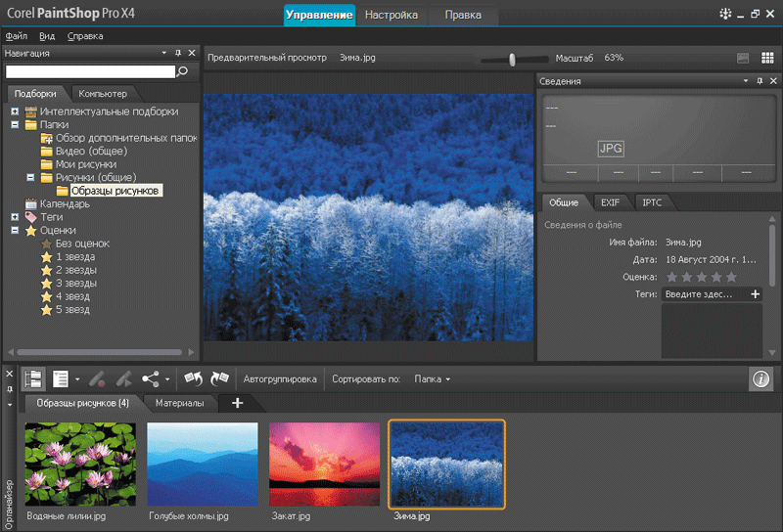Pin the Сведения panel

point(760,81)
